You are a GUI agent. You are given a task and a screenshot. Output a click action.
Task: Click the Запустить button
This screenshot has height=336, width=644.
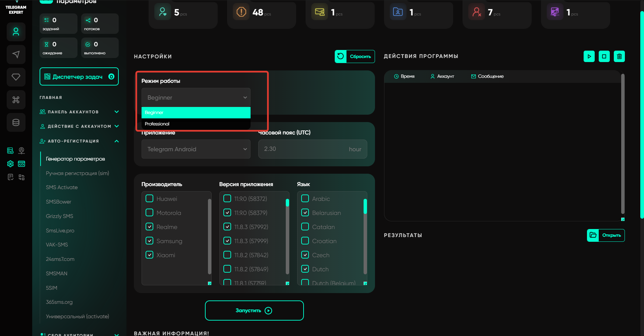pos(254,311)
